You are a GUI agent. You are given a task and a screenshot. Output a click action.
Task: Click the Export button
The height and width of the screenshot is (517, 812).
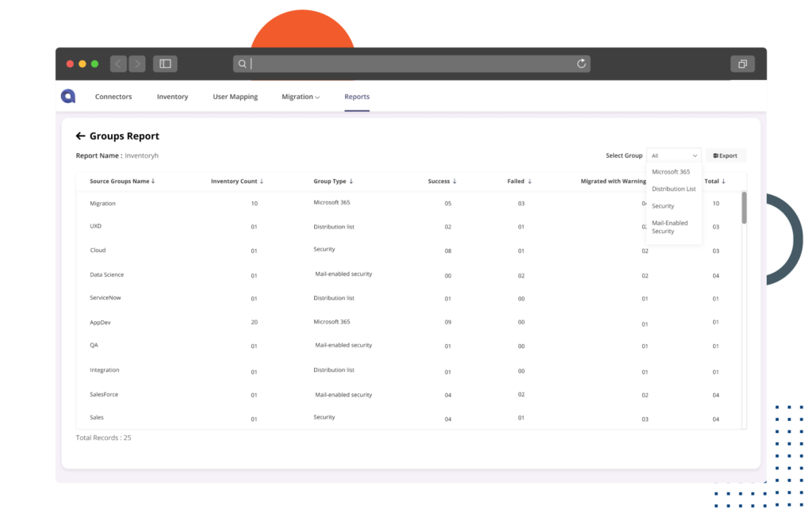(x=725, y=155)
